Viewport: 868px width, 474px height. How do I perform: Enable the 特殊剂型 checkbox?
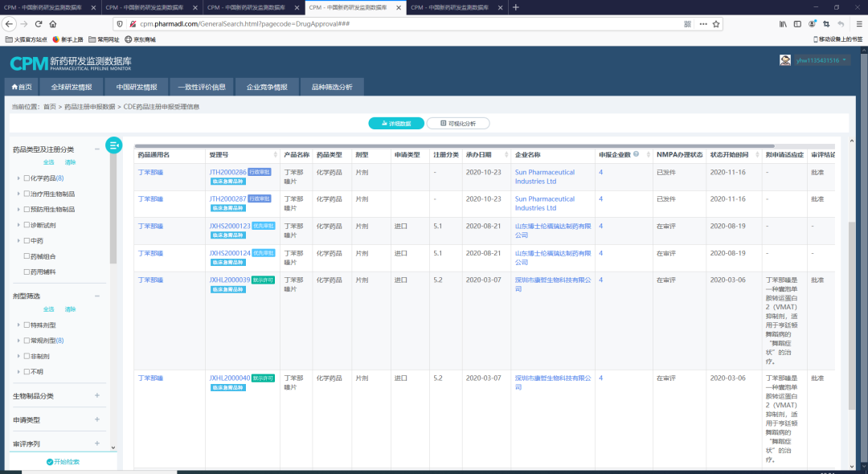pyautogui.click(x=27, y=325)
